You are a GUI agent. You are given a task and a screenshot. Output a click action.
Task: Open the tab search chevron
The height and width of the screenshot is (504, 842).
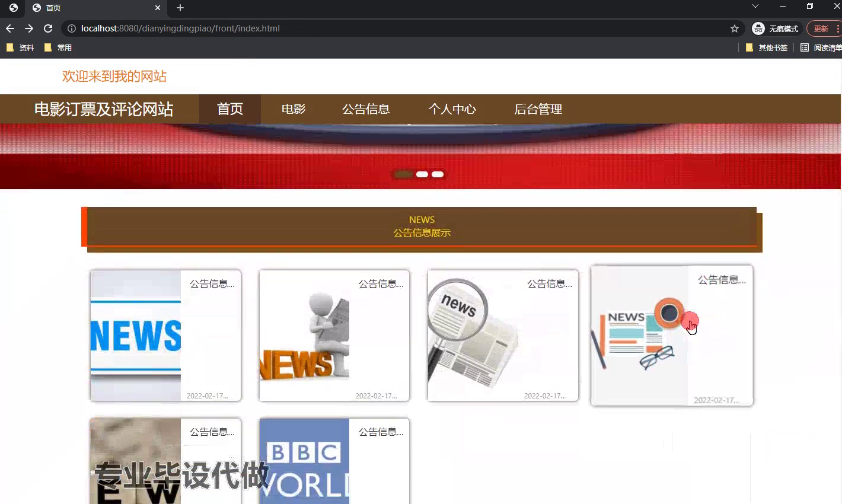755,6
